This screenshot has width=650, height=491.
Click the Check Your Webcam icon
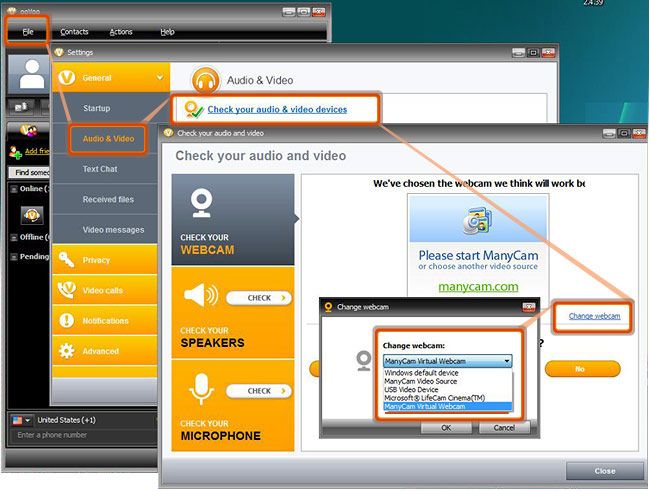(201, 203)
